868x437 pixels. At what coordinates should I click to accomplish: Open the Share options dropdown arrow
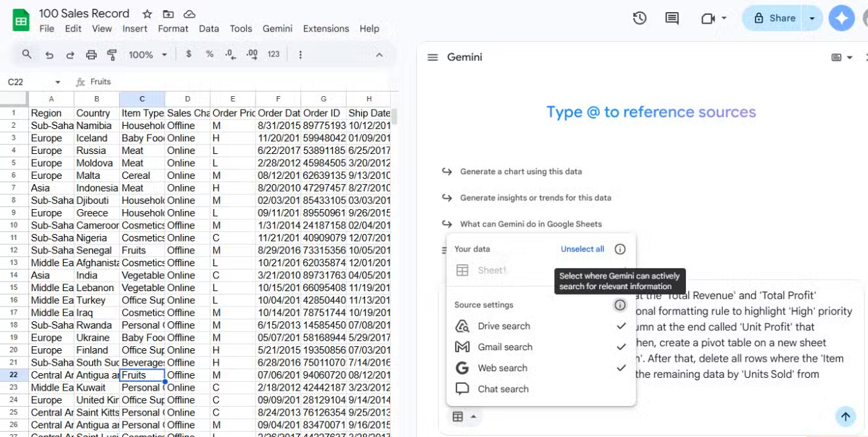(812, 18)
